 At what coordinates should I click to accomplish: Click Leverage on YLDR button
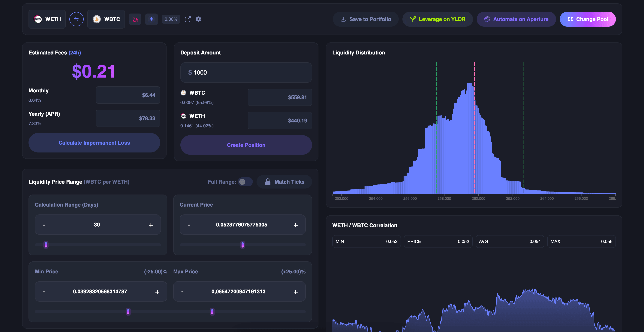[x=438, y=19]
